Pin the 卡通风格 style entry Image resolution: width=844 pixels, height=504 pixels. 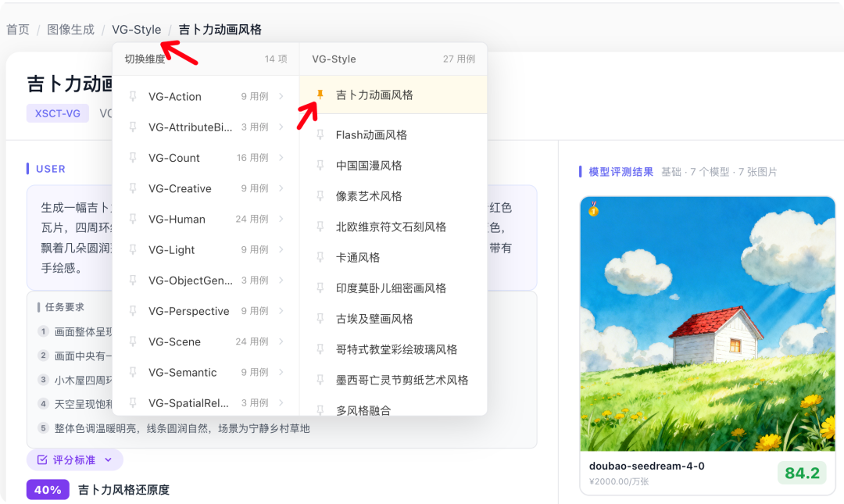coord(320,257)
